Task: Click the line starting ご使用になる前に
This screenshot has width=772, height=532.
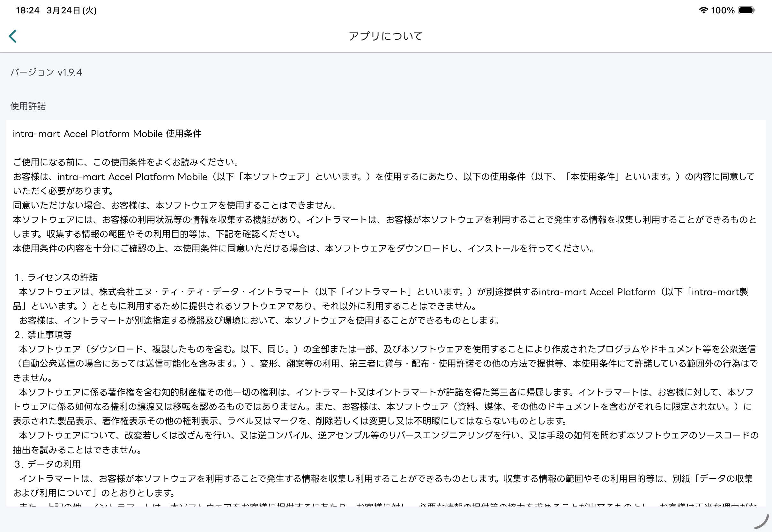Action: [x=127, y=162]
